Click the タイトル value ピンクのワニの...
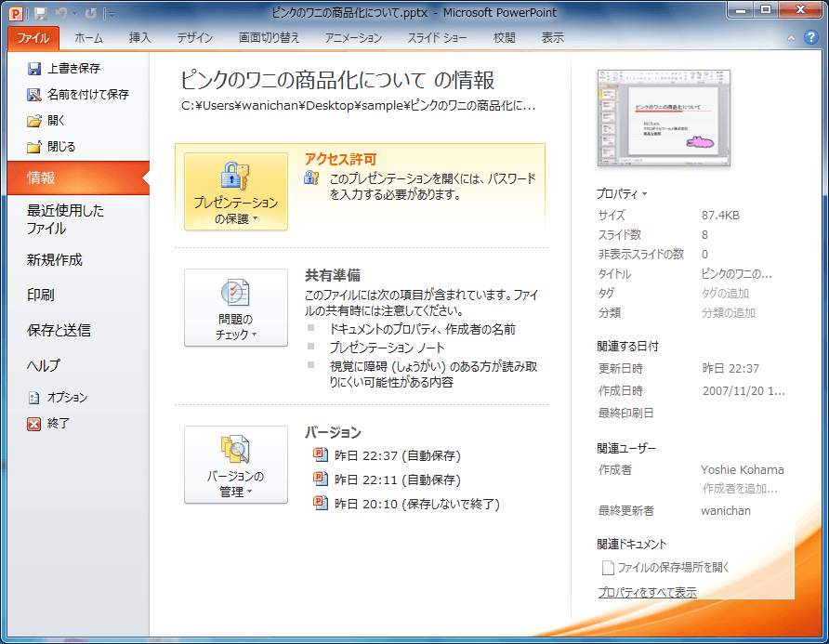This screenshot has width=829, height=644. pos(736,274)
